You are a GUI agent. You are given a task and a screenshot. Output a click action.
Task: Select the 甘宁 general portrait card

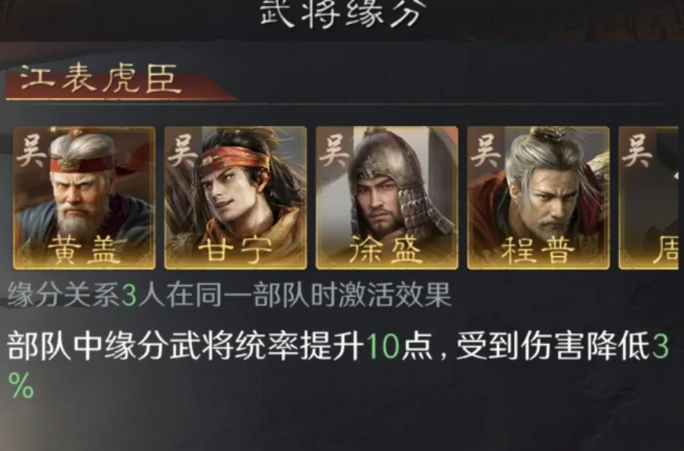coord(236,198)
